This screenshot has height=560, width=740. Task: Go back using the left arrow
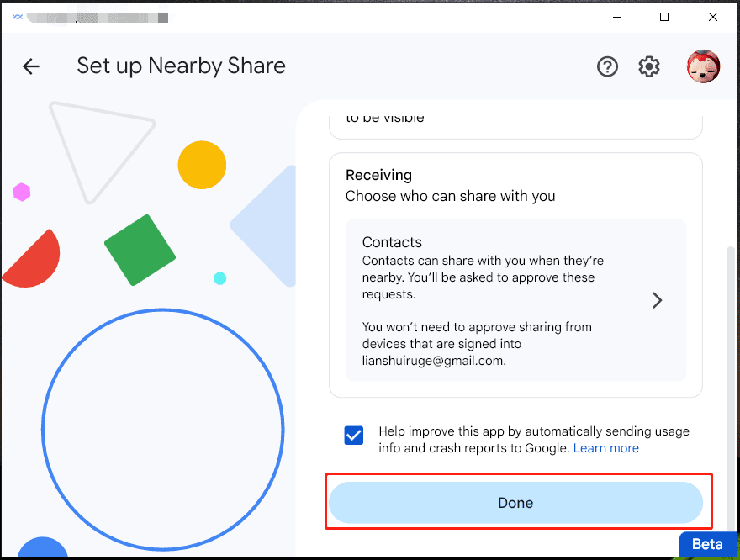pos(31,66)
